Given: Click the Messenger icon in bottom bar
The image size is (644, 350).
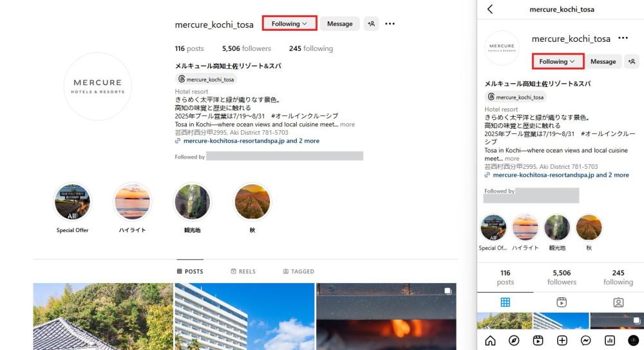Looking at the screenshot, I should [585, 340].
